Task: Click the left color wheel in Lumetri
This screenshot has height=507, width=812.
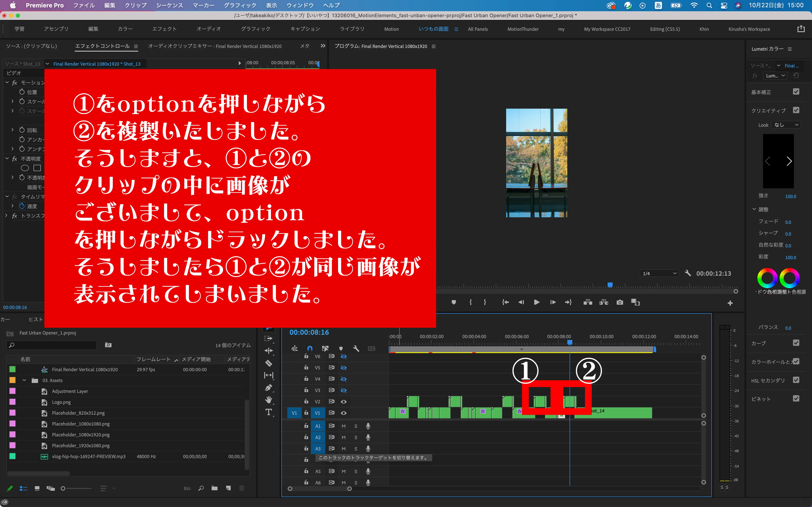Action: 767,278
